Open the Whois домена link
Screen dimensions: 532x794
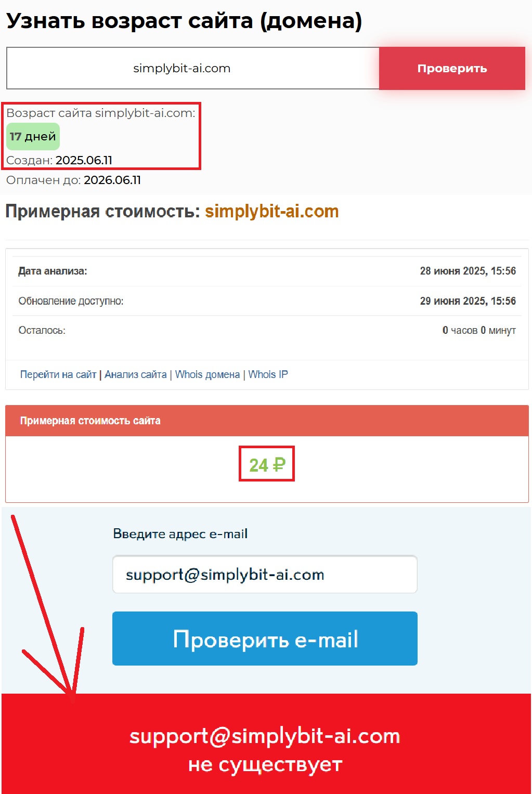tap(207, 374)
